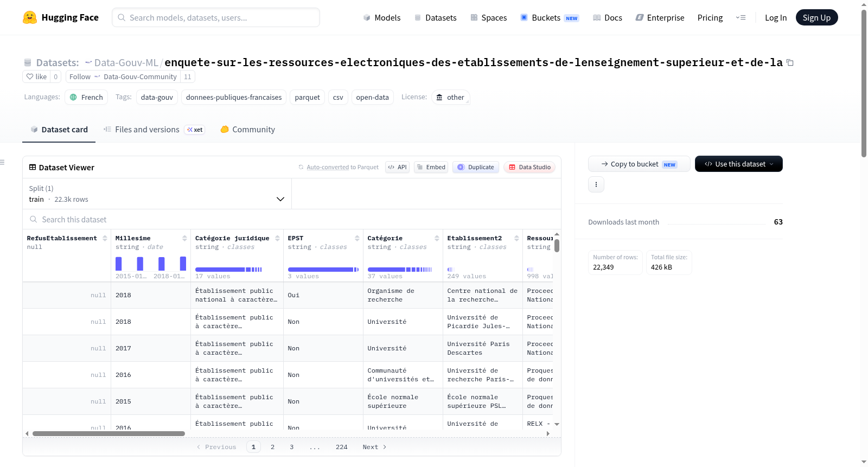
Task: Click the page vertical scrollbar
Action: (864, 83)
